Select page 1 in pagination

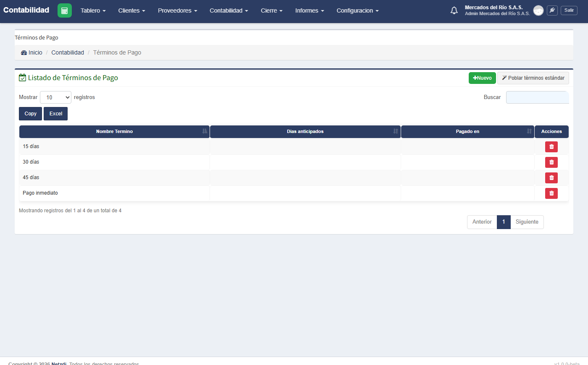(504, 222)
